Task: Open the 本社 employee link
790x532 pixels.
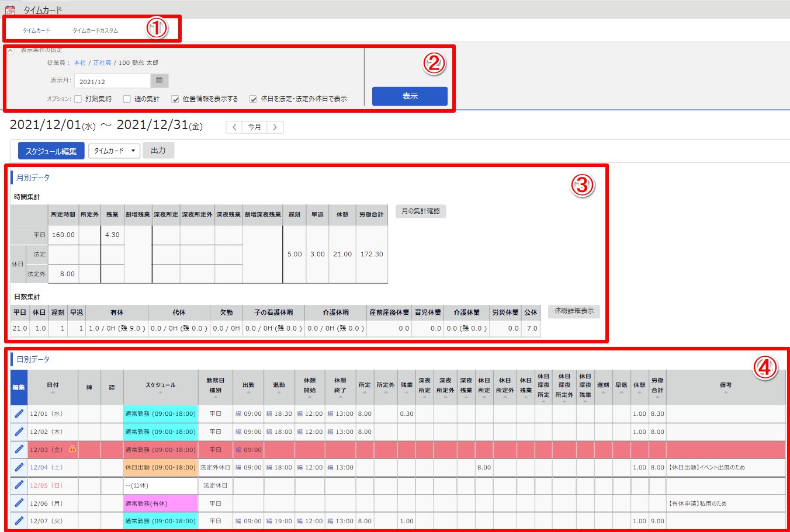Action: coord(79,62)
